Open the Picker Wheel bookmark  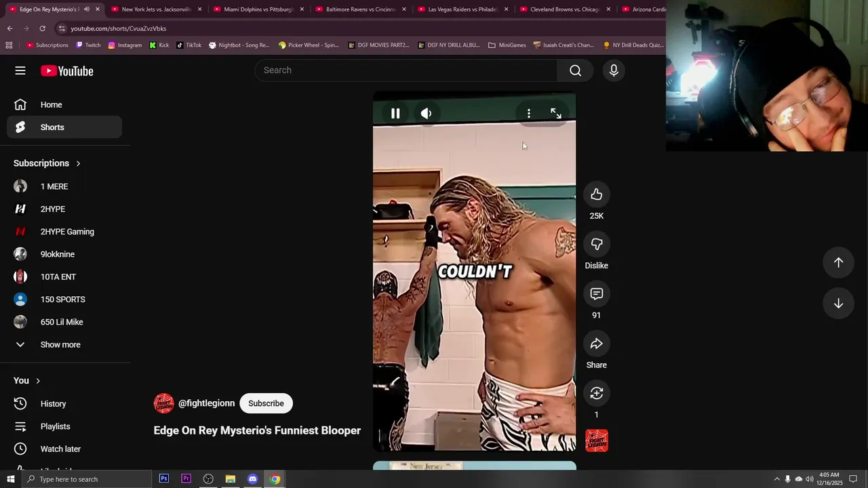[x=309, y=45]
